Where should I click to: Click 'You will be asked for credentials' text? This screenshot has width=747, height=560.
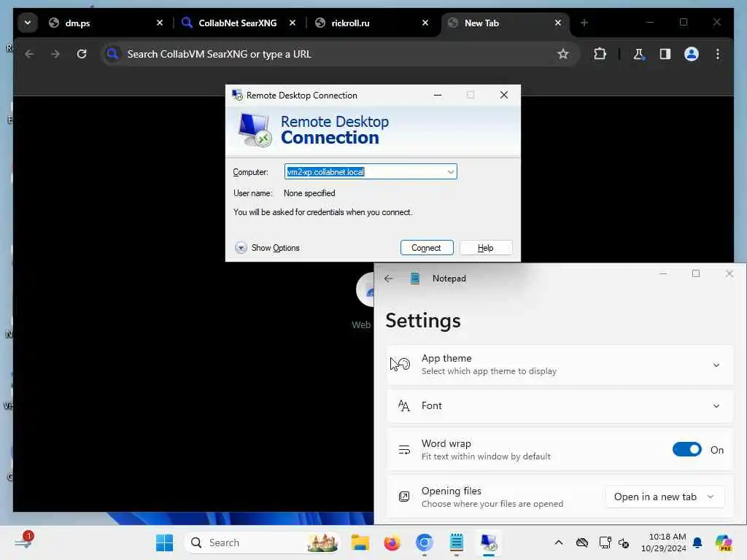[x=322, y=212]
